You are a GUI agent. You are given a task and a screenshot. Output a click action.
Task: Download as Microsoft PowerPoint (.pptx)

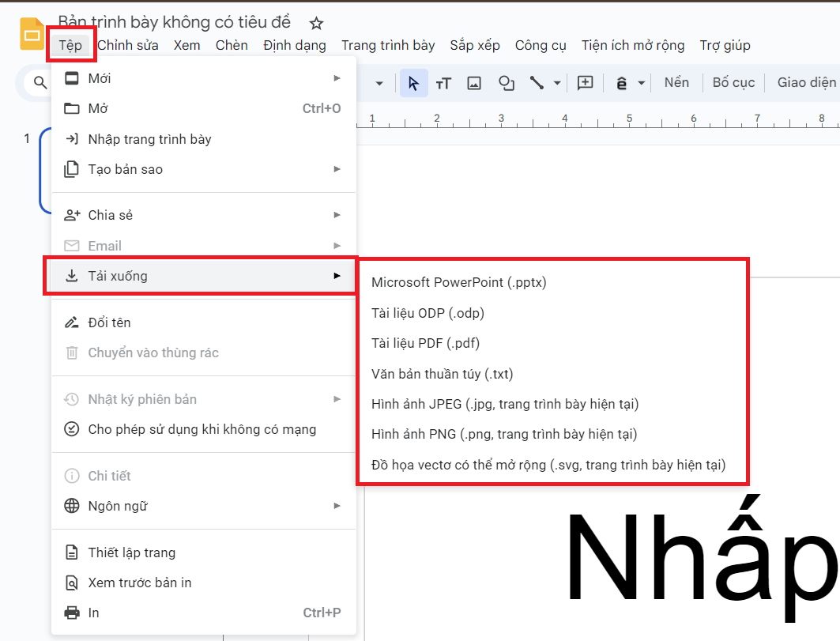(x=459, y=282)
